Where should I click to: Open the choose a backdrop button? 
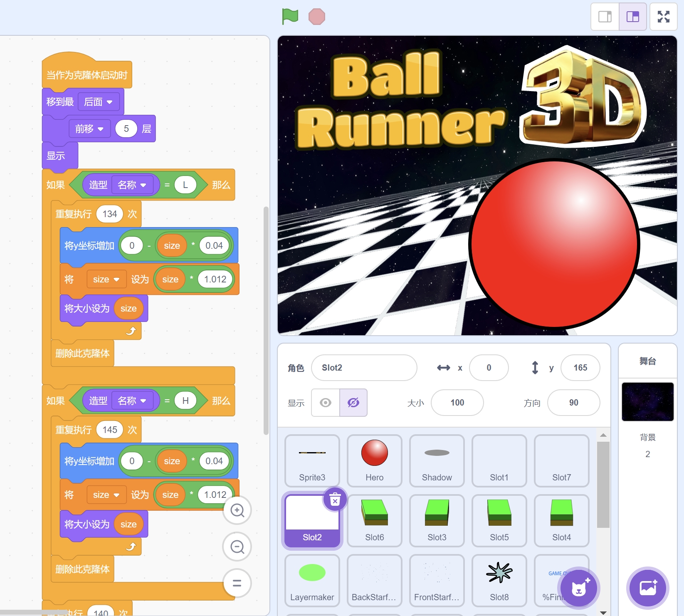tap(647, 588)
